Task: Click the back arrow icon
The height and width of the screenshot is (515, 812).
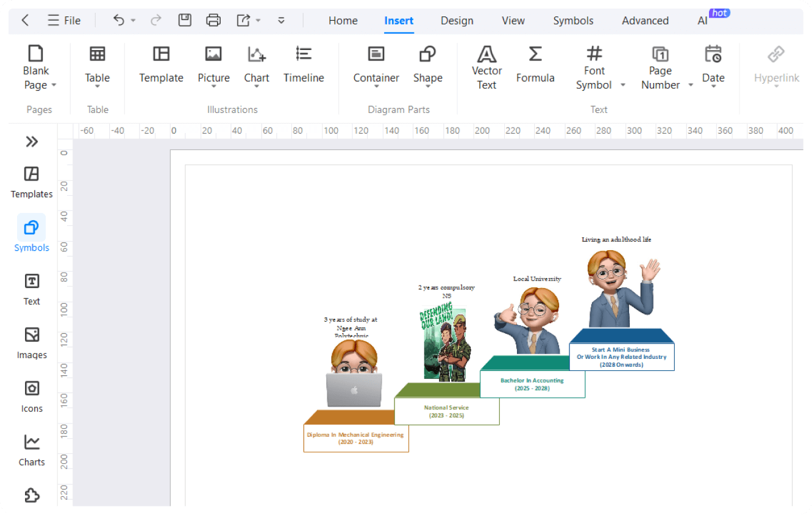Action: (x=25, y=20)
